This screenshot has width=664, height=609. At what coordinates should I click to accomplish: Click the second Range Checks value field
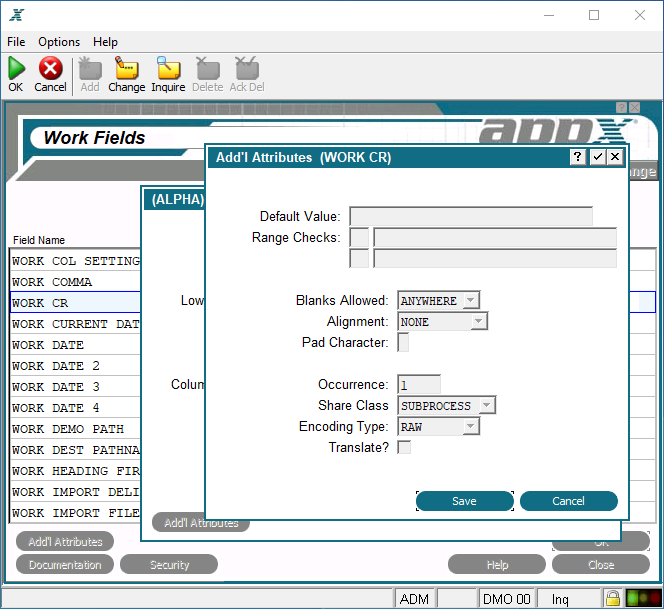tap(495, 258)
